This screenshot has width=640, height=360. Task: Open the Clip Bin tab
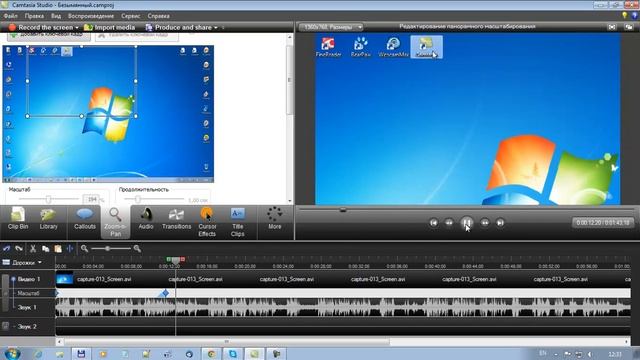pyautogui.click(x=18, y=219)
